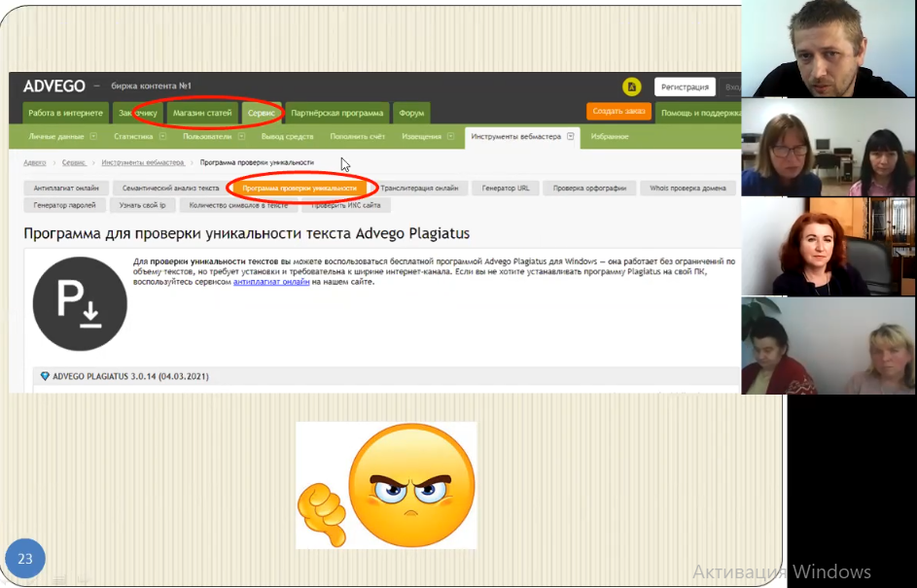Click the Сервис breadcrumb link

[74, 162]
